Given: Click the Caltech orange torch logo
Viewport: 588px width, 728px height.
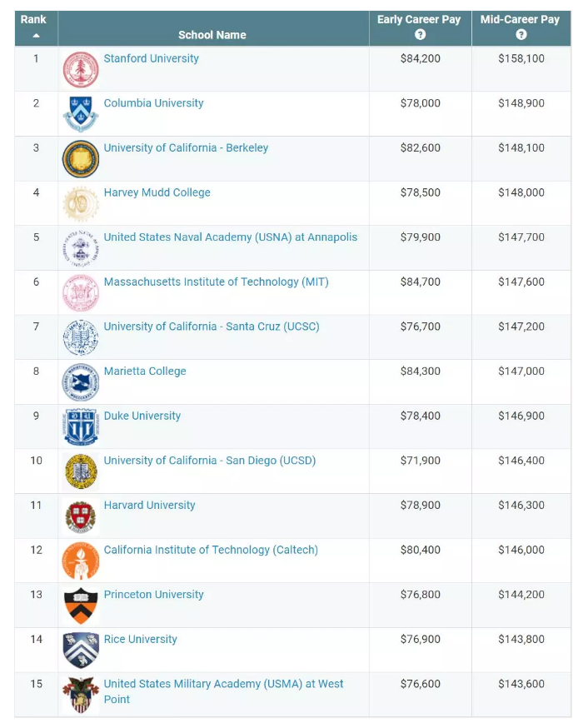Looking at the screenshot, I should 81,561.
